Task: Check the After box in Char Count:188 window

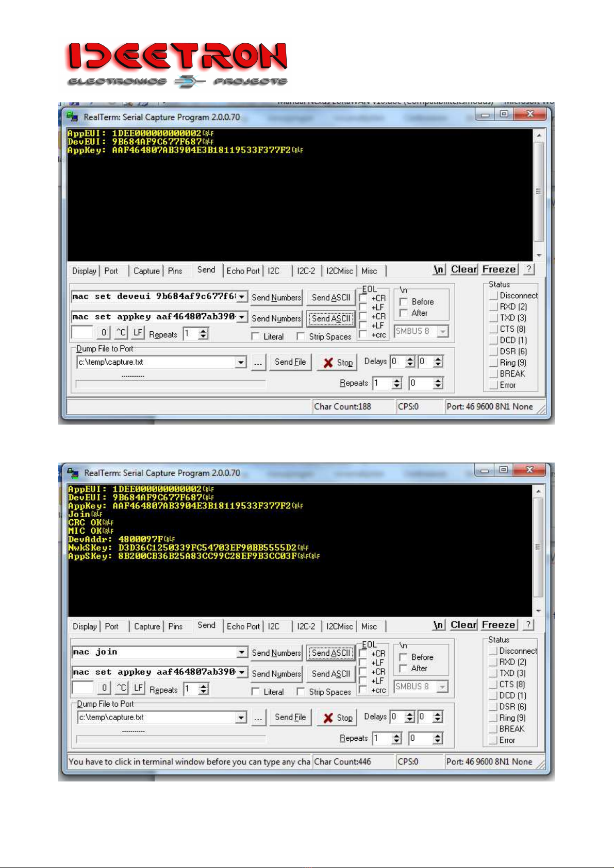Action: click(404, 313)
